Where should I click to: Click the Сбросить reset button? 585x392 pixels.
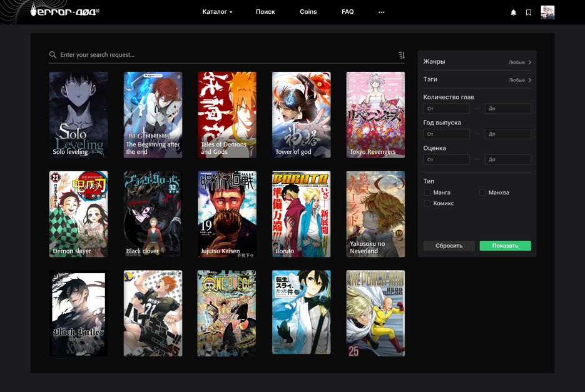tap(449, 246)
